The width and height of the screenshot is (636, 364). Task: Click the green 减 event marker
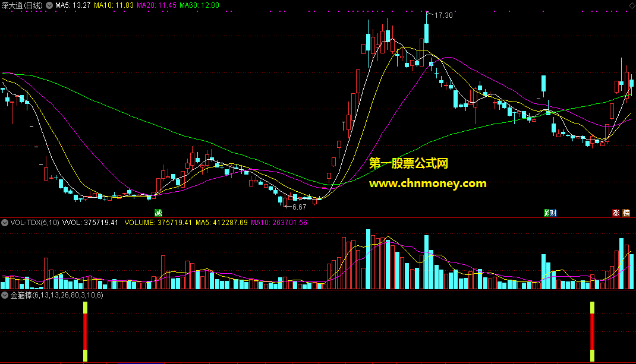158,213
